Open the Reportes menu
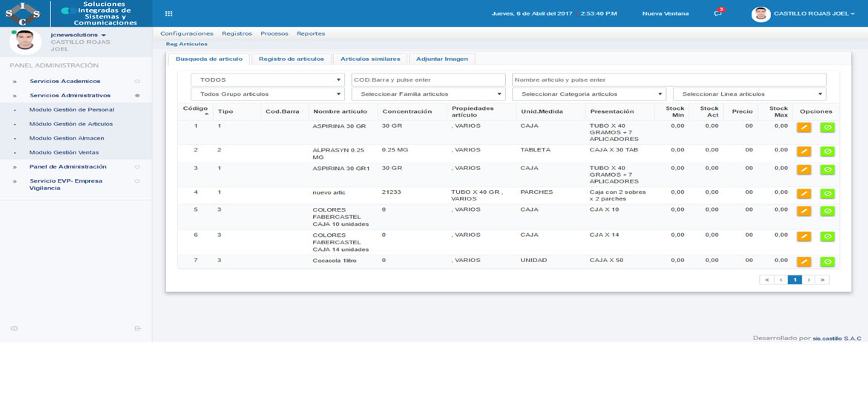868x401 pixels. pos(311,33)
